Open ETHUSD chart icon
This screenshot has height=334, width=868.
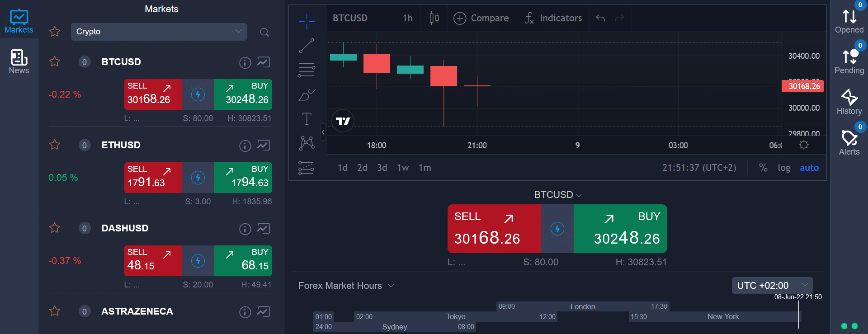(264, 145)
